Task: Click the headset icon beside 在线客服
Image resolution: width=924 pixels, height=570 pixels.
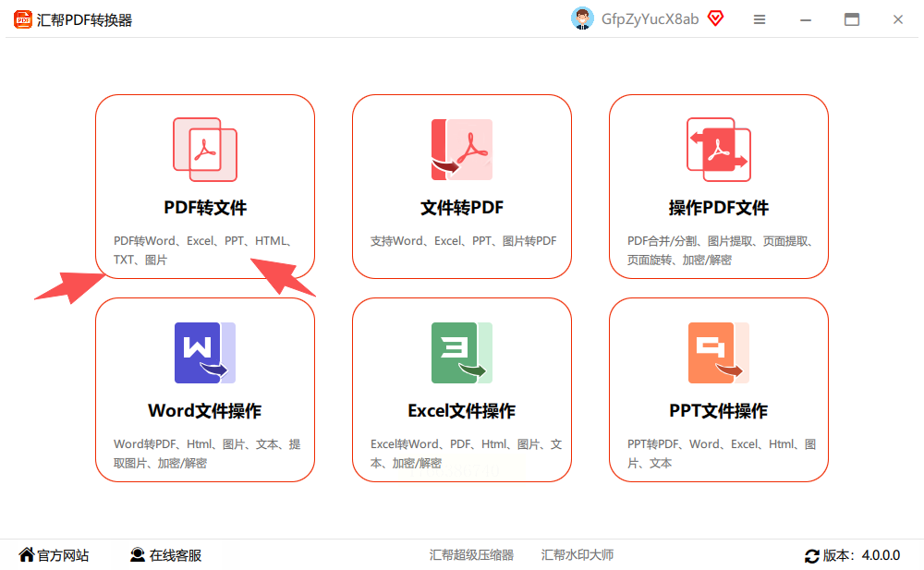Action: pyautogui.click(x=138, y=554)
